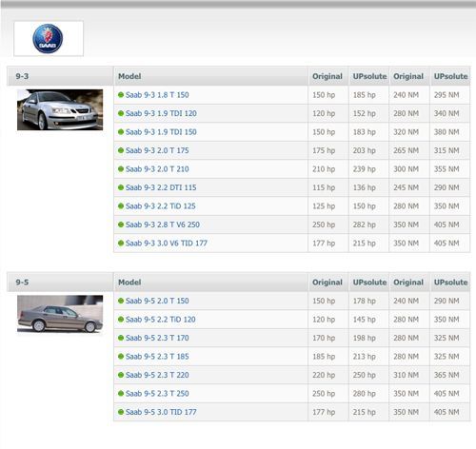Click green dot beside Saab 9-3 1.9 TDI 150
This screenshot has width=476, height=449.
121,132
